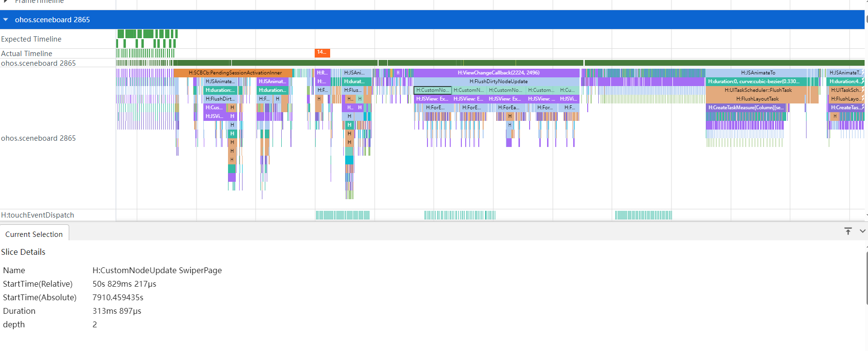Select the H:FlushLayoutTask slice

coord(757,99)
